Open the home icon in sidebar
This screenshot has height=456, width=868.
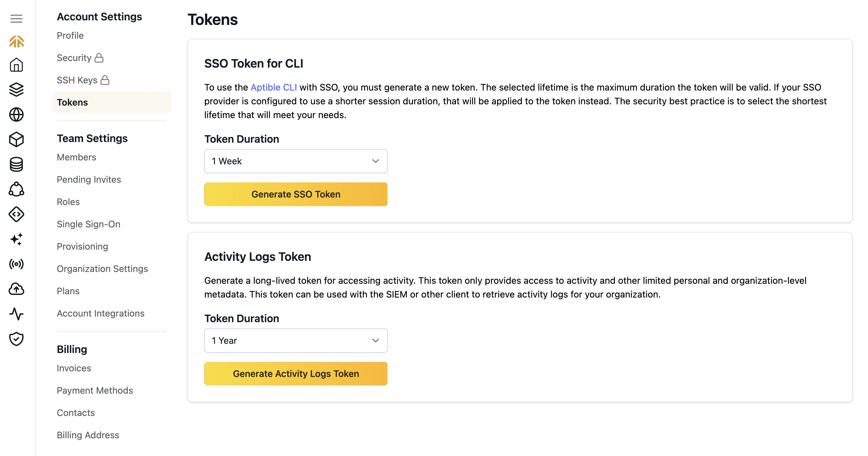16,65
